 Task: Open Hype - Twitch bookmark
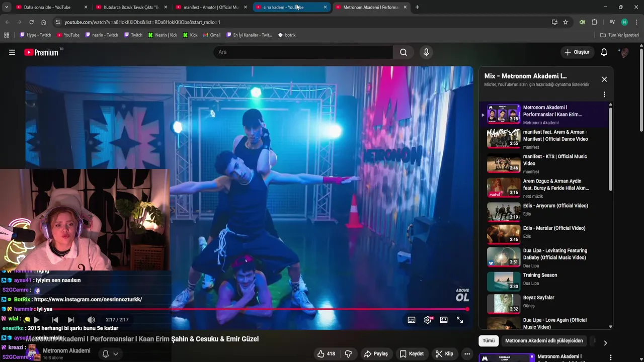click(36, 35)
